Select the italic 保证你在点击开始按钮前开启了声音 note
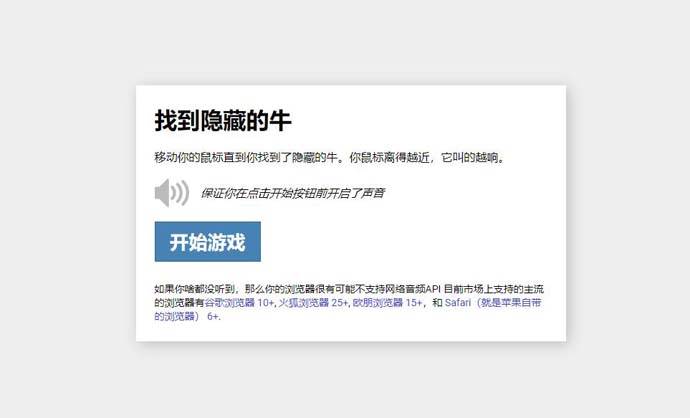This screenshot has height=418, width=690. tap(293, 193)
